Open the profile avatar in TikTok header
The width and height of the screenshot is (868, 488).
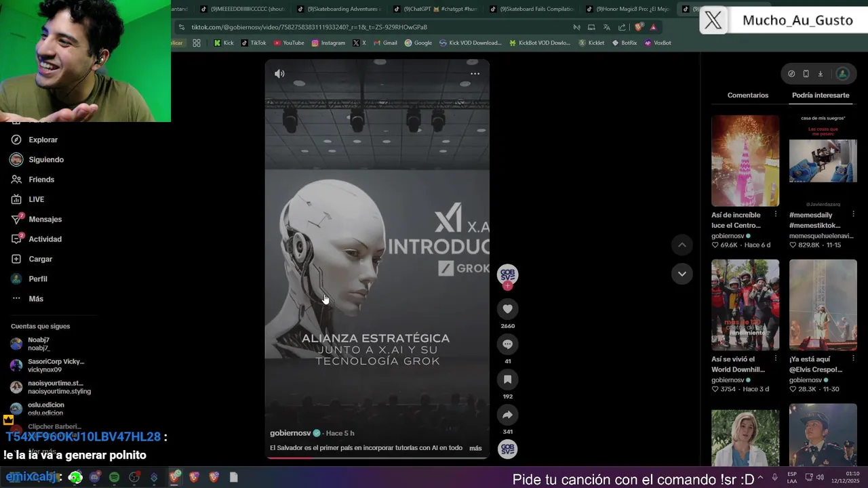[x=842, y=74]
